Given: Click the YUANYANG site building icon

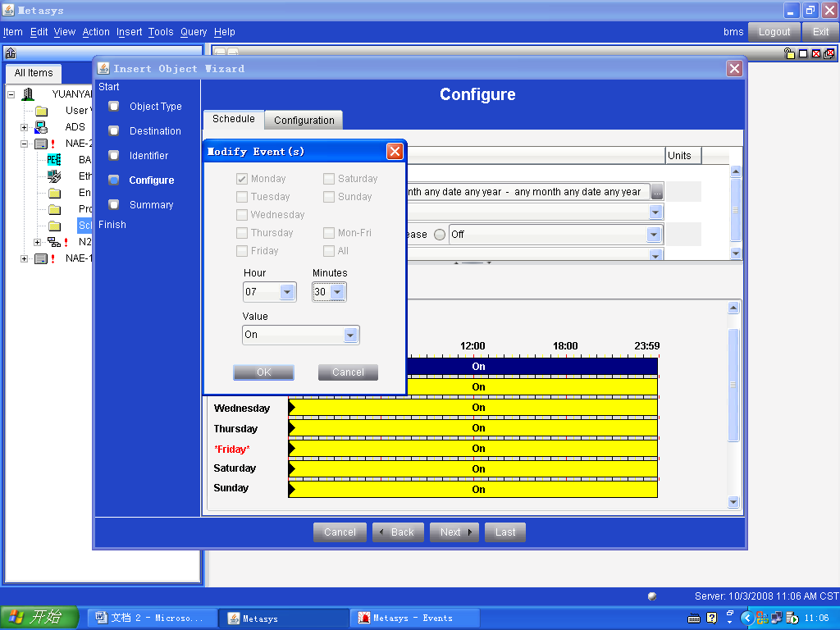Looking at the screenshot, I should pyautogui.click(x=29, y=94).
